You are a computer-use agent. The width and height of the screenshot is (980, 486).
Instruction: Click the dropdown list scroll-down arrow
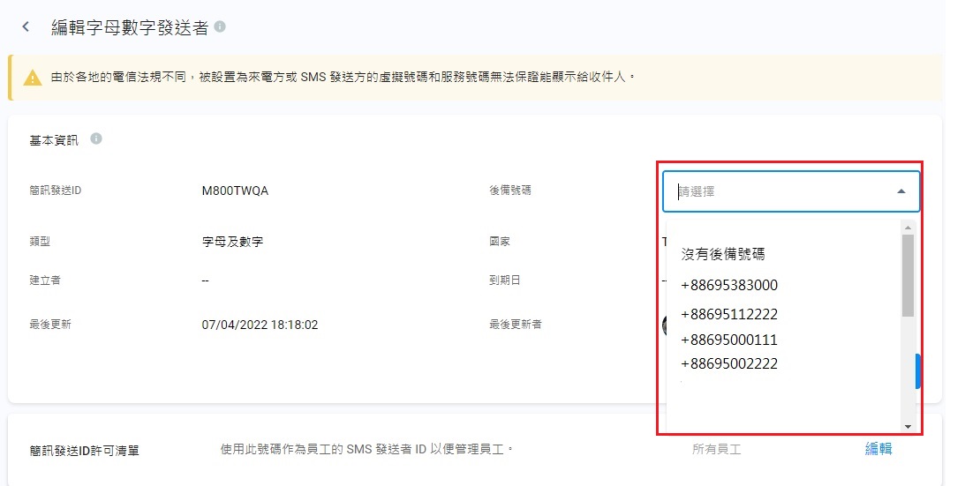click(908, 424)
